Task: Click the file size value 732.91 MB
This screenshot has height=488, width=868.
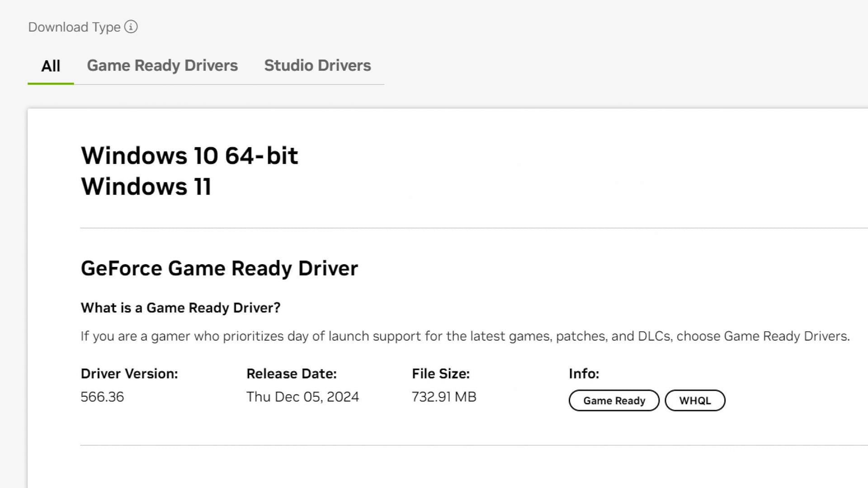Action: coord(444,397)
